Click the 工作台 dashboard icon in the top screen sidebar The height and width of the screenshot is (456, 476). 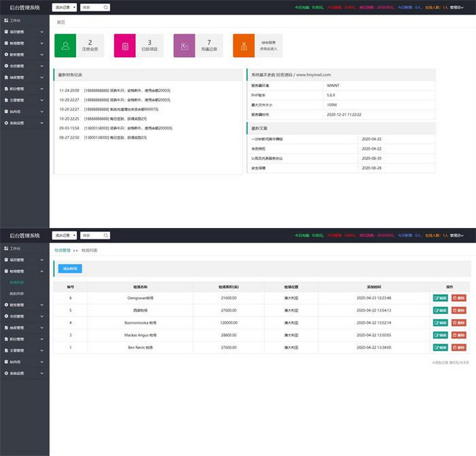click(6, 20)
